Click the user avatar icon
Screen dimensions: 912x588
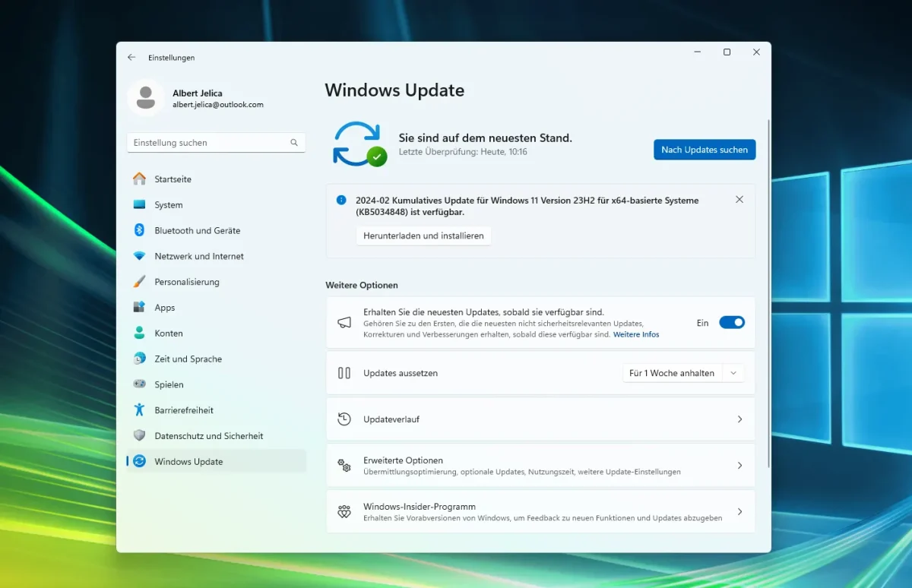pos(146,97)
